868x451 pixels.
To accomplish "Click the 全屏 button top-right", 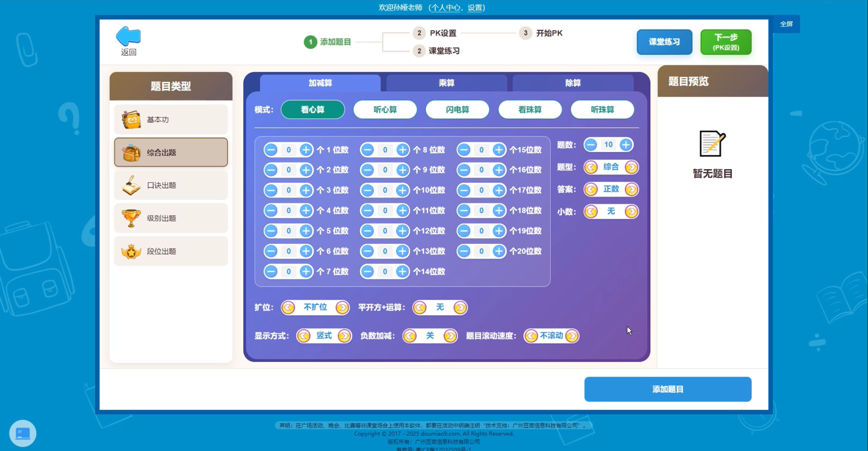I will point(787,24).
